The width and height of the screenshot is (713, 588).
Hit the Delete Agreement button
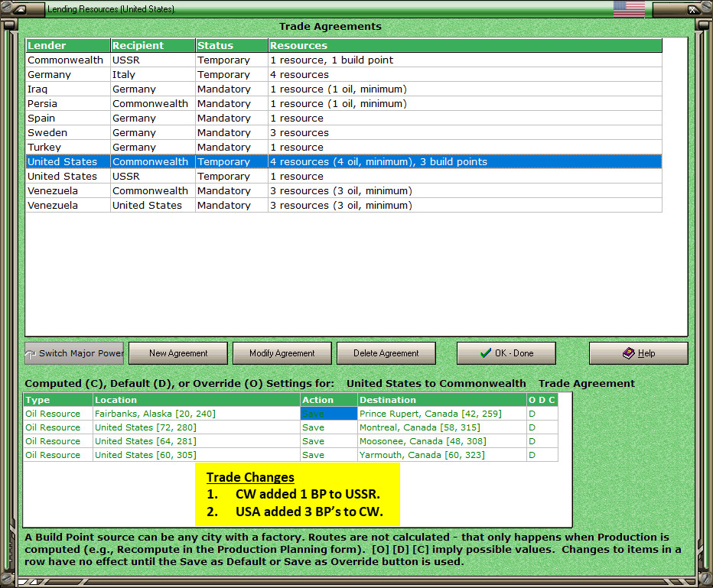(386, 353)
